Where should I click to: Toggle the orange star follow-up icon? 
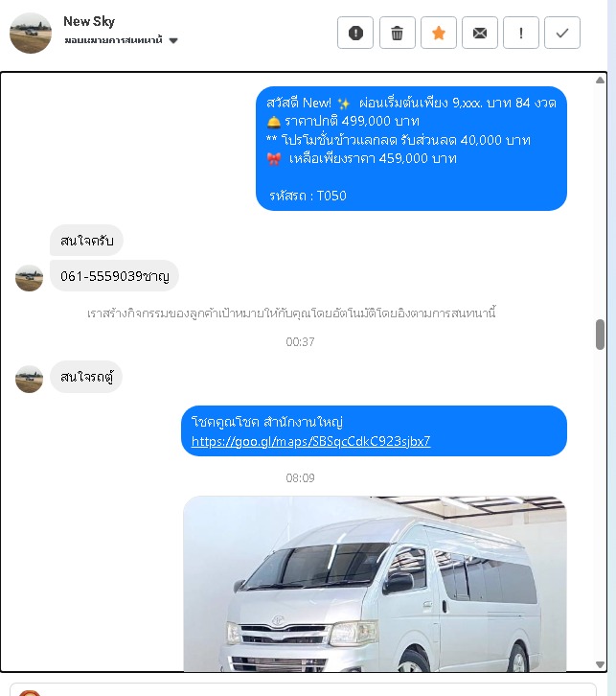coord(439,33)
